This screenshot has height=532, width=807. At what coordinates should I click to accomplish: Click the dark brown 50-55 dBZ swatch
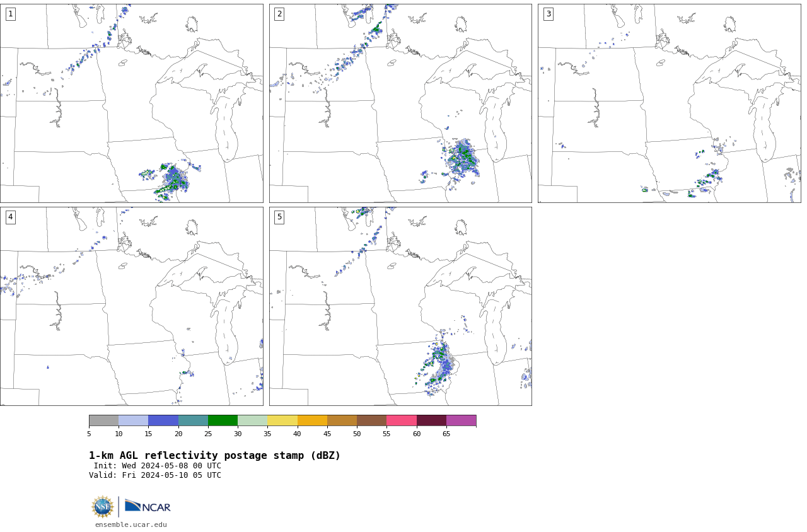point(371,420)
